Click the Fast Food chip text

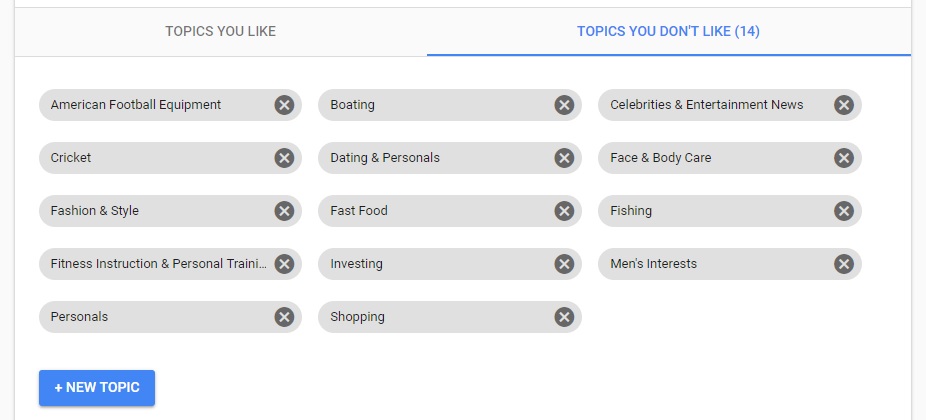point(359,211)
